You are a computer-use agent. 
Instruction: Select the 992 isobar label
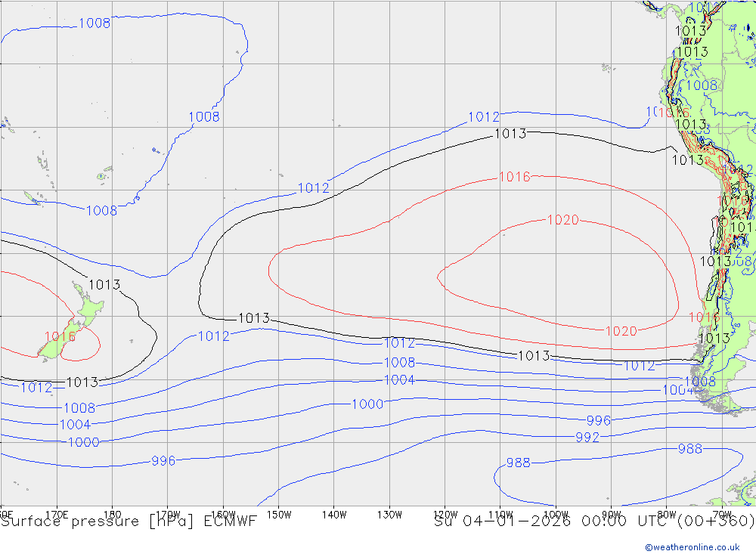pyautogui.click(x=587, y=438)
